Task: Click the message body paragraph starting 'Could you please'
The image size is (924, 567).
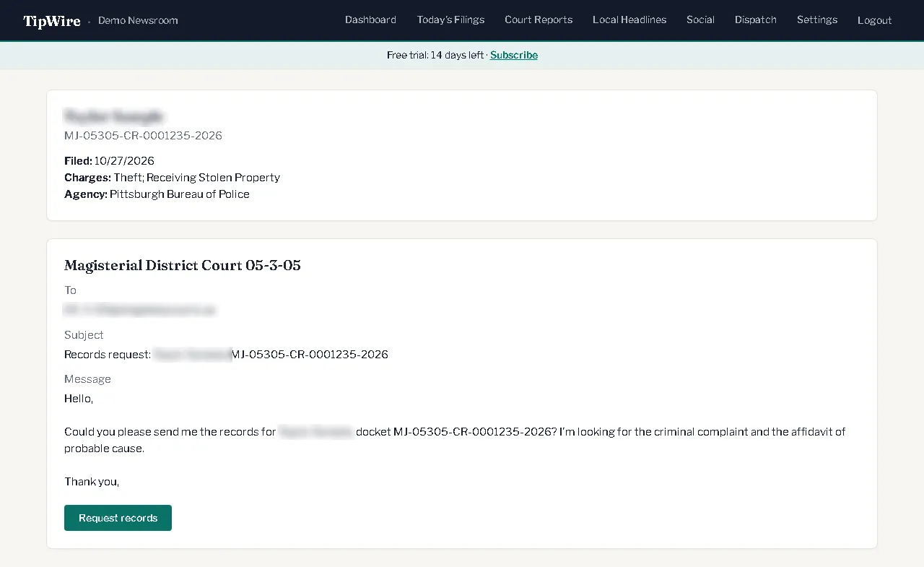Action: (x=455, y=440)
